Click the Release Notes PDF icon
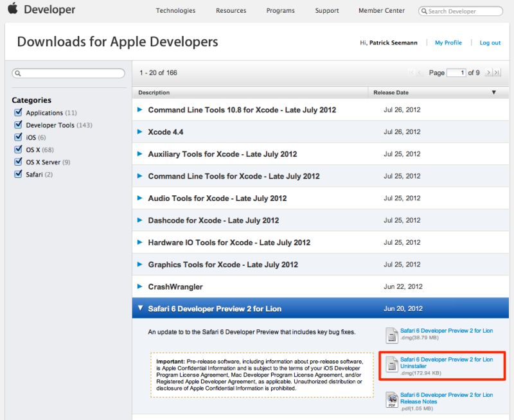The height and width of the screenshot is (420, 514). pos(392,399)
